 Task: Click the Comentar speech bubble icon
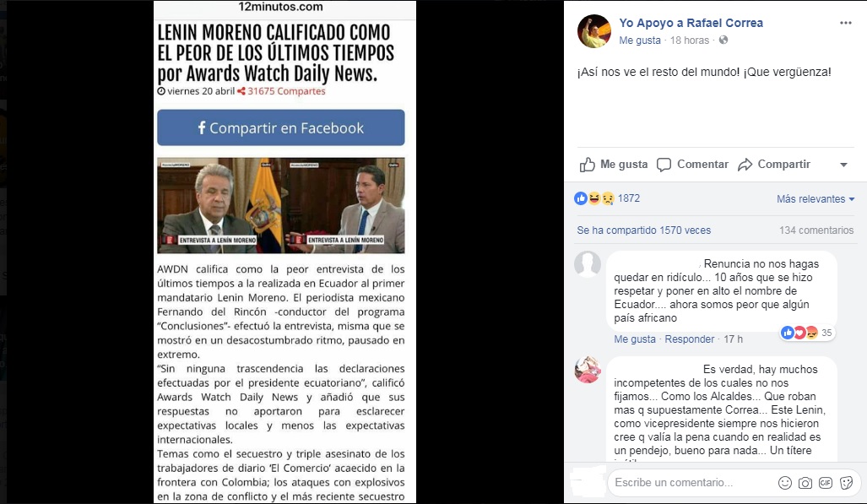point(664,165)
